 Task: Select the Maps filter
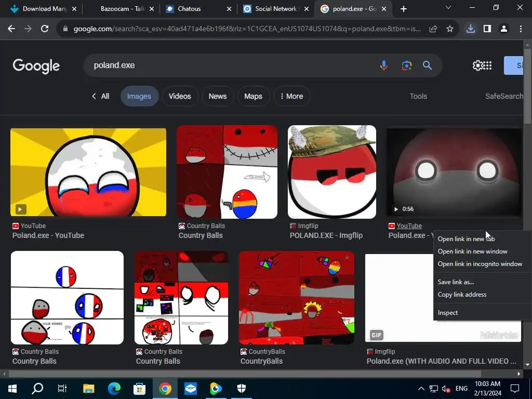253,96
